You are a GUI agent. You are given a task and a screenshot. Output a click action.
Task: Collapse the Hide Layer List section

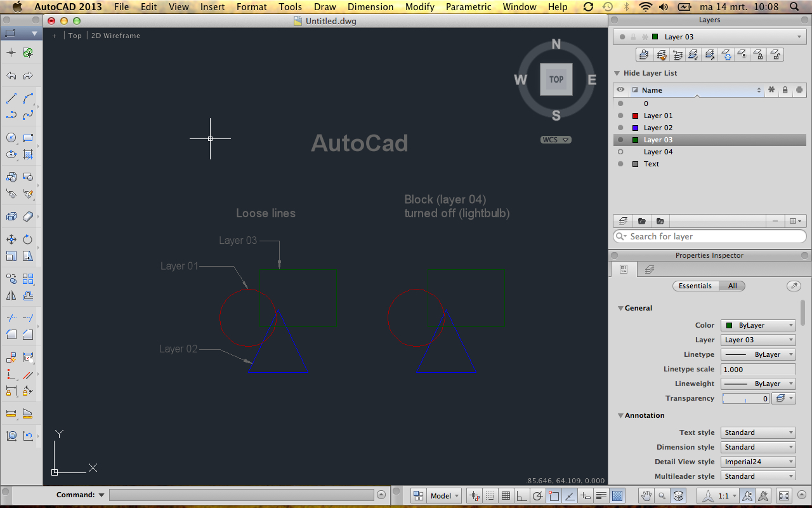coord(617,73)
